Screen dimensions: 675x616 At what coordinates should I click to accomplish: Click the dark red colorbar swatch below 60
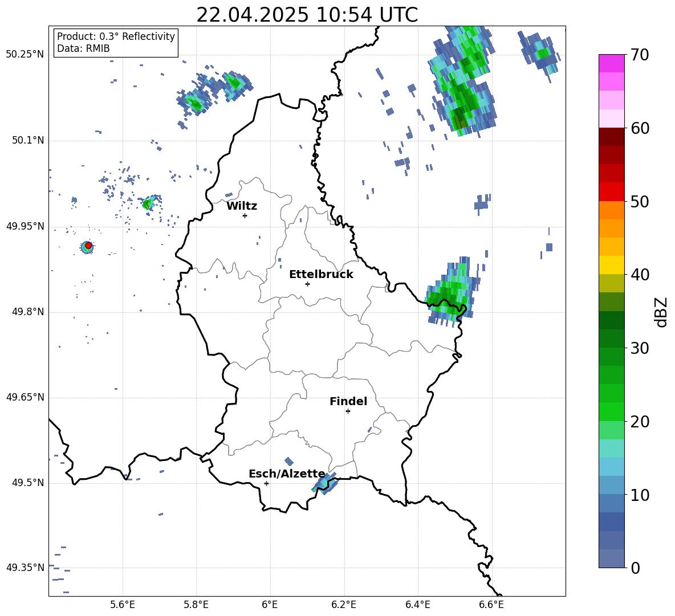611,137
